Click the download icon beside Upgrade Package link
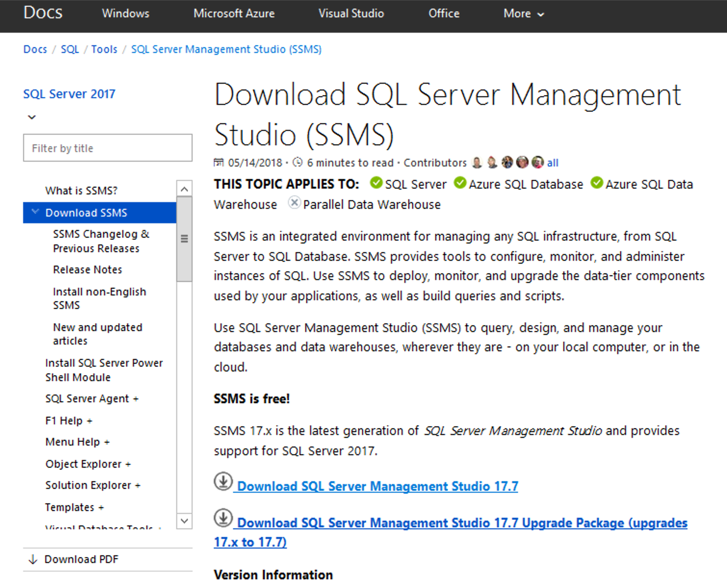 [223, 518]
